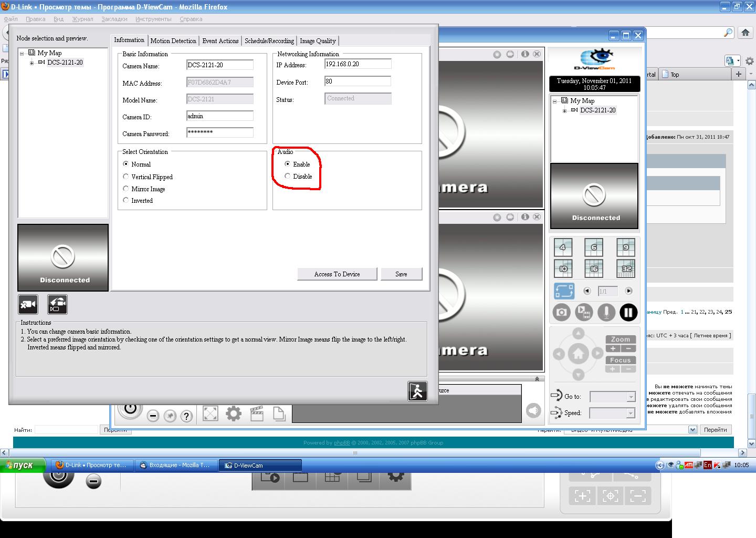The width and height of the screenshot is (756, 538).
Task: Click the Focus minus button
Action: [628, 369]
